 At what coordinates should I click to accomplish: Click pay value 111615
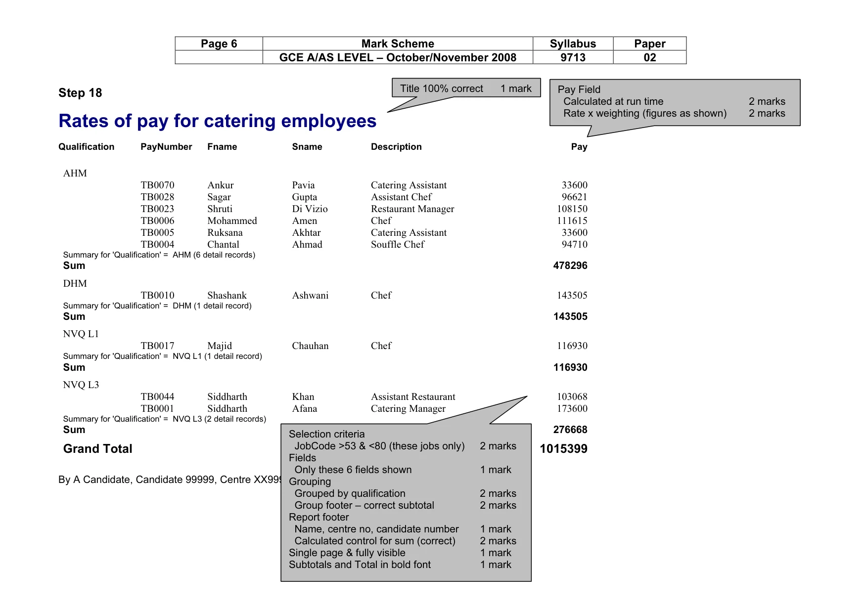pyautogui.click(x=572, y=221)
